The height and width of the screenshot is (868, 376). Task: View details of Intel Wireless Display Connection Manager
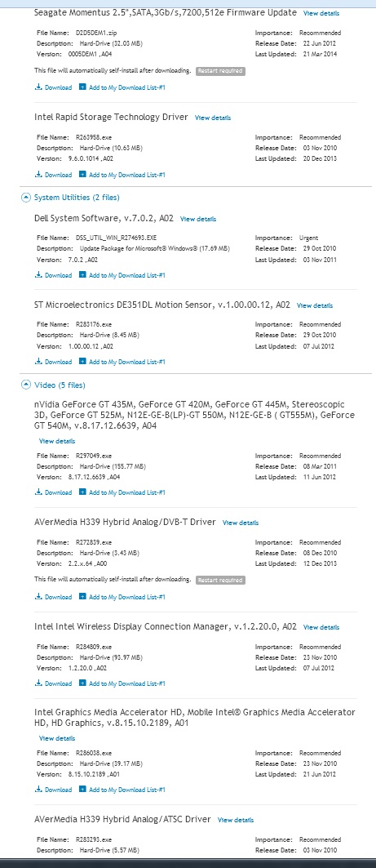pos(321,627)
